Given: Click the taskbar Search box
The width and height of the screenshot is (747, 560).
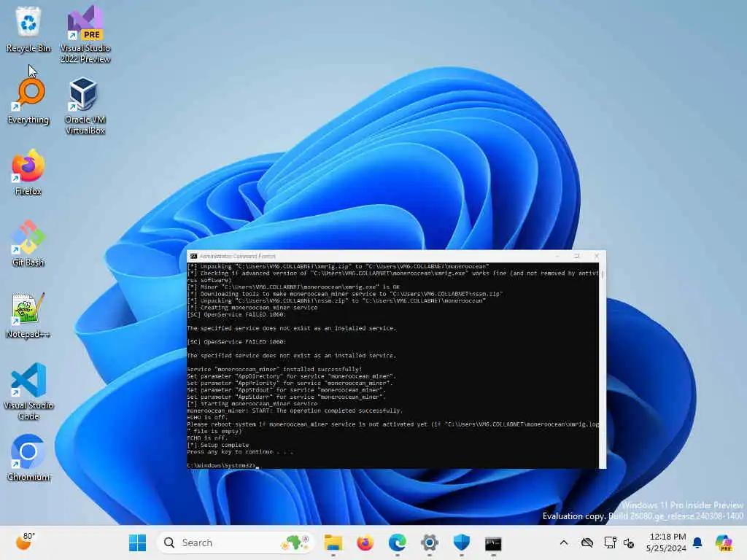Looking at the screenshot, I should (x=236, y=542).
